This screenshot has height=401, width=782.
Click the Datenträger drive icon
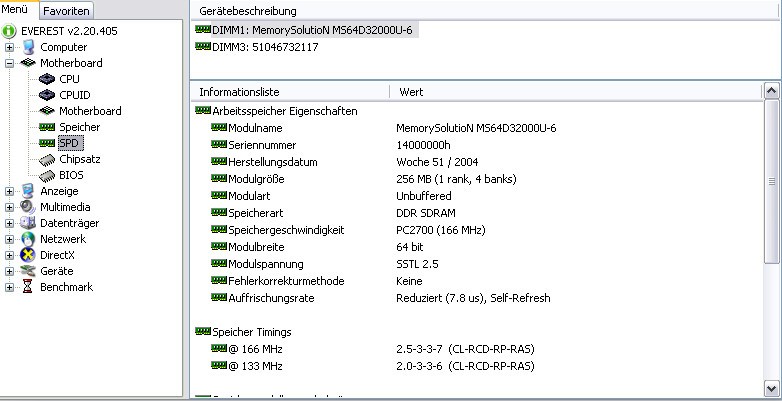[x=28, y=223]
